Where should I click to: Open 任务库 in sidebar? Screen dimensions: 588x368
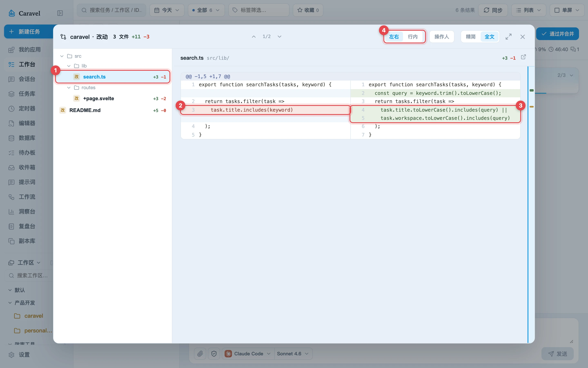(x=27, y=94)
